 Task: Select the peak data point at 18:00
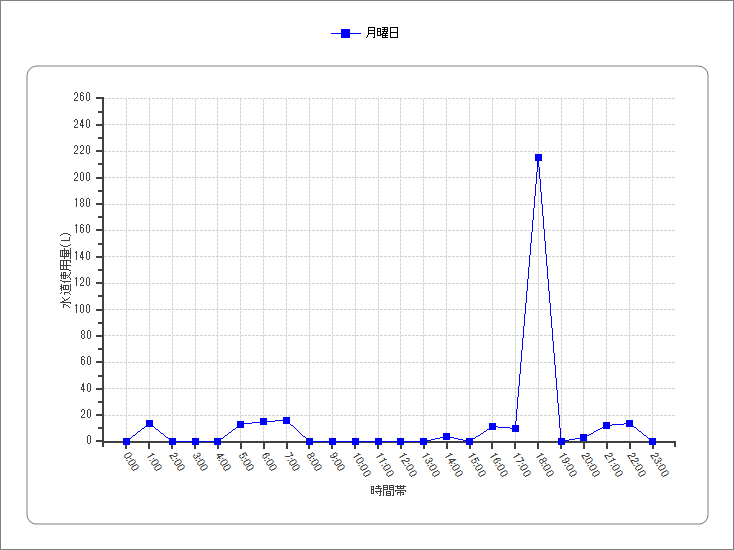point(538,158)
